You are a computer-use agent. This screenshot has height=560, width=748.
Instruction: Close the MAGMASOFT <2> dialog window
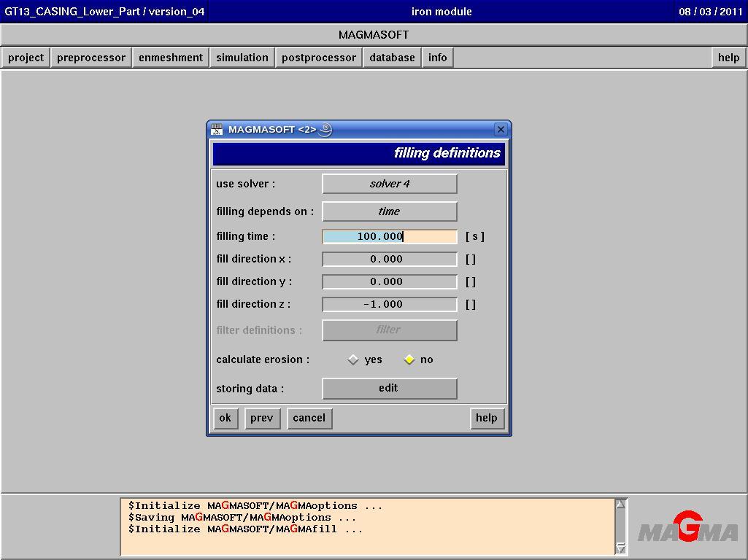click(501, 129)
